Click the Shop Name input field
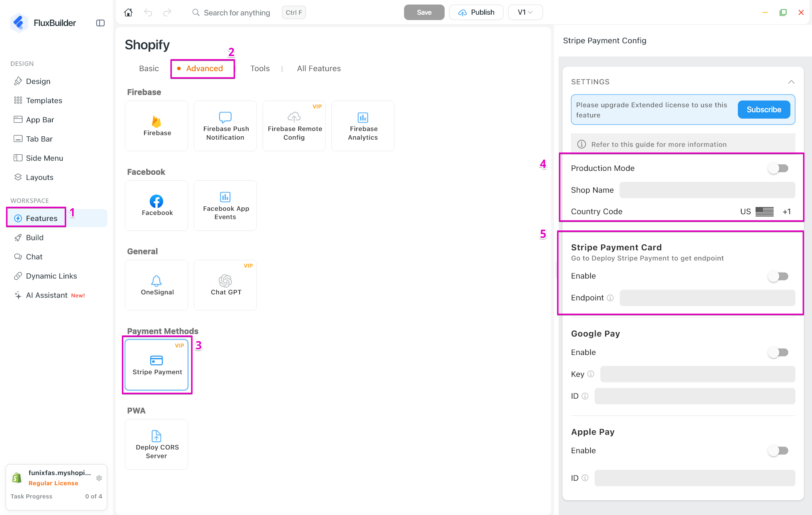The width and height of the screenshot is (812, 515). tap(707, 190)
